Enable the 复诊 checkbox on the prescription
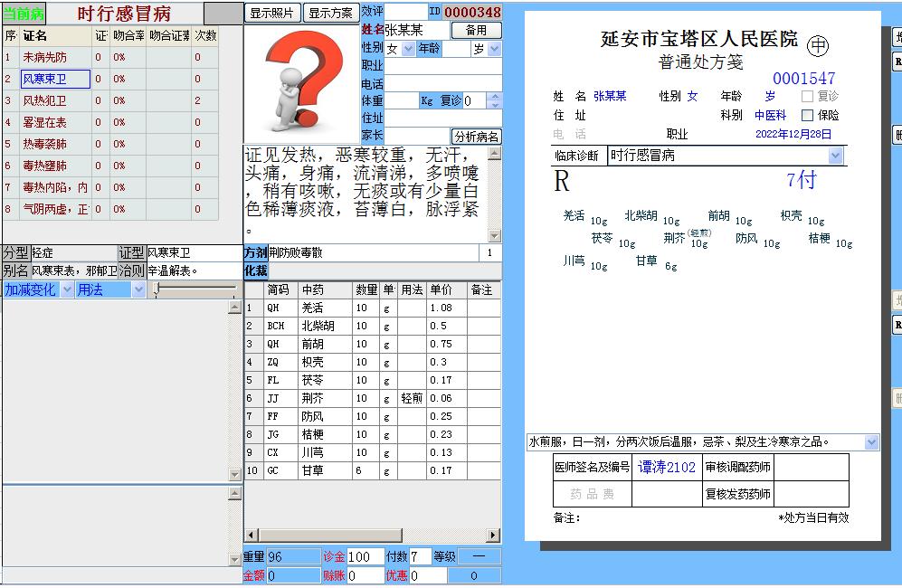The height and width of the screenshot is (588, 902). click(x=805, y=94)
